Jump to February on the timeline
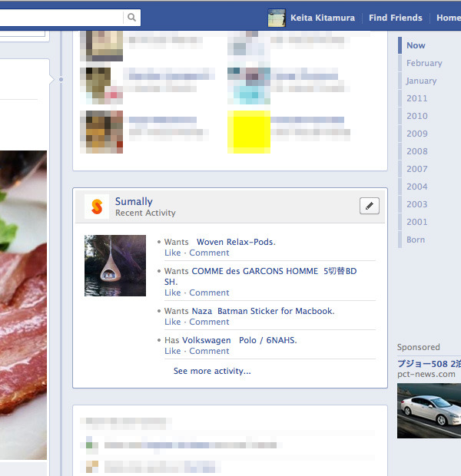461x476 pixels. (x=424, y=63)
